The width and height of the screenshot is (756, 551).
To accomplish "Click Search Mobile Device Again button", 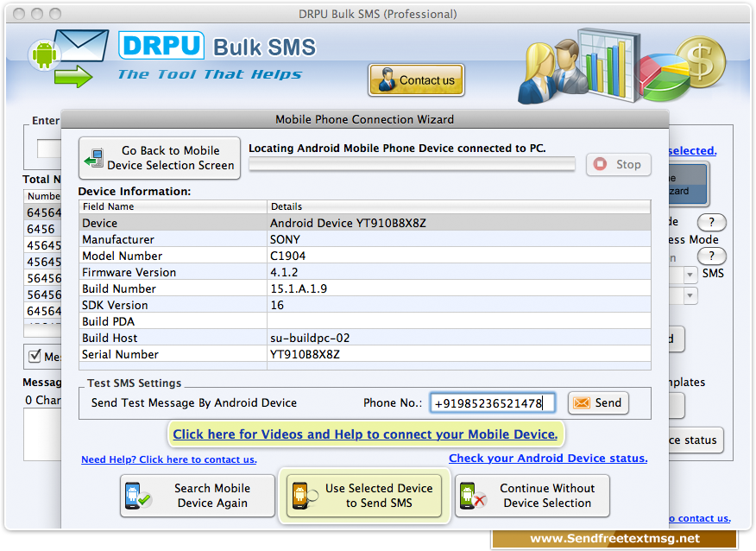I will pos(197,496).
